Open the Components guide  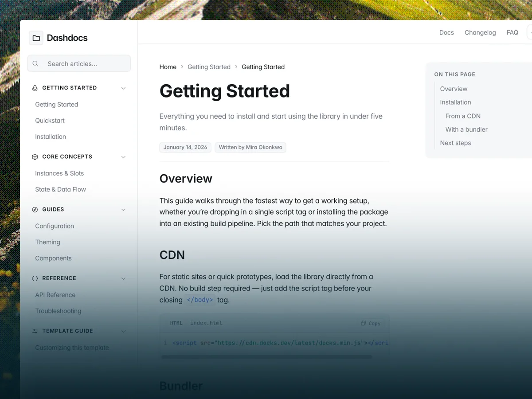[x=53, y=258]
